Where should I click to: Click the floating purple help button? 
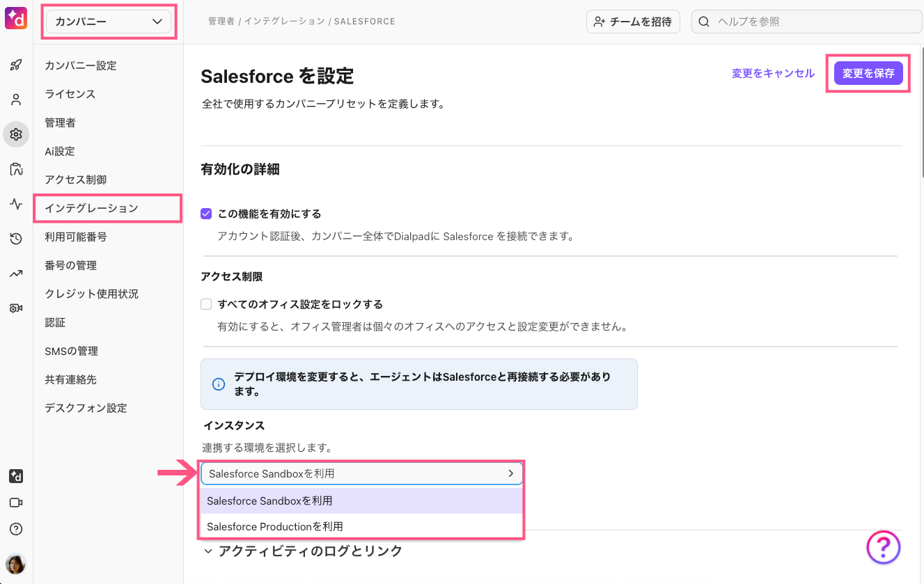(x=884, y=547)
